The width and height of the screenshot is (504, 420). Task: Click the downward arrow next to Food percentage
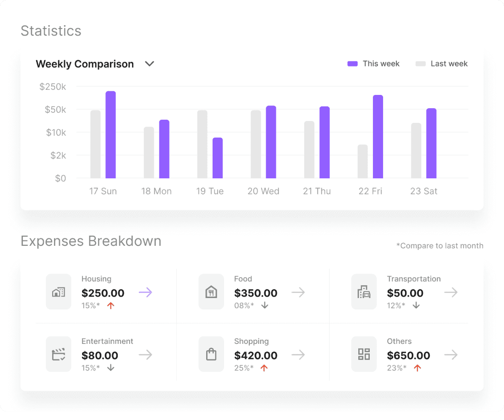coord(264,305)
